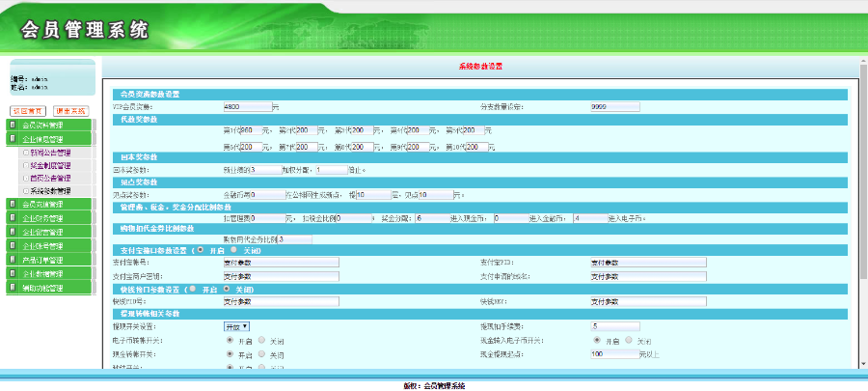The image size is (868, 391).
Task: Click the 扣管理费 input field
Action: [267, 218]
